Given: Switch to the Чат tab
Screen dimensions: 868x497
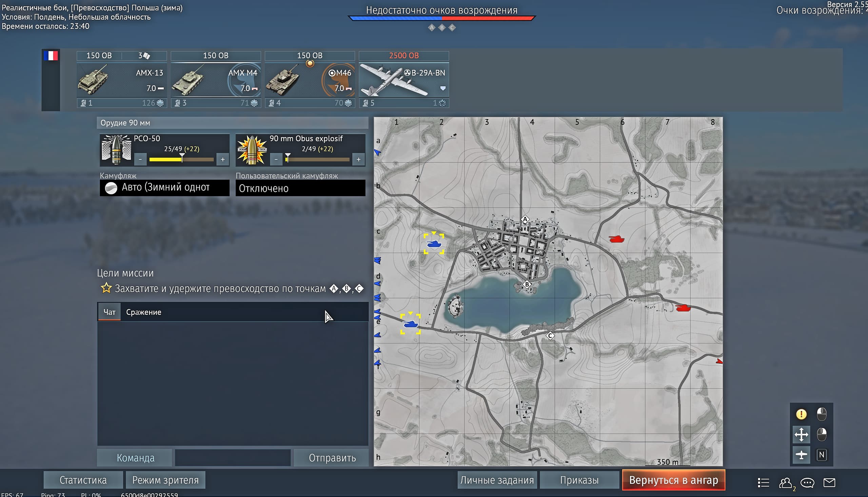Looking at the screenshot, I should (110, 312).
